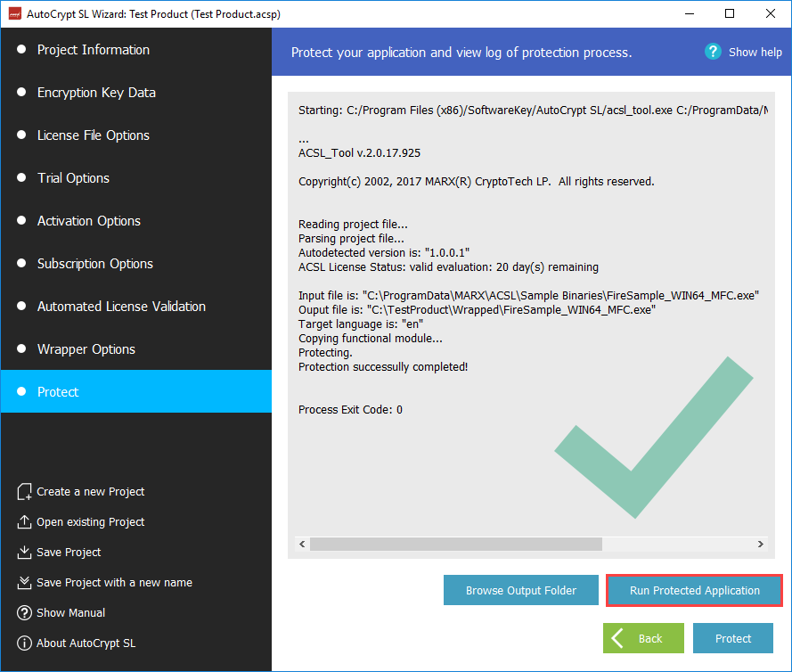Select the highlighted Protect step in sidebar

click(x=136, y=391)
